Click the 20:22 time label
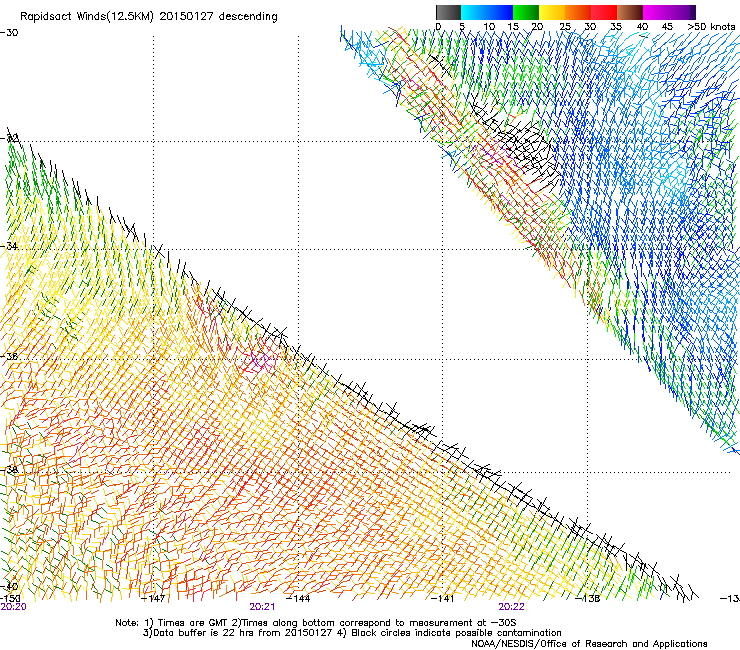Screen dimensions: 740x650 click(512, 607)
